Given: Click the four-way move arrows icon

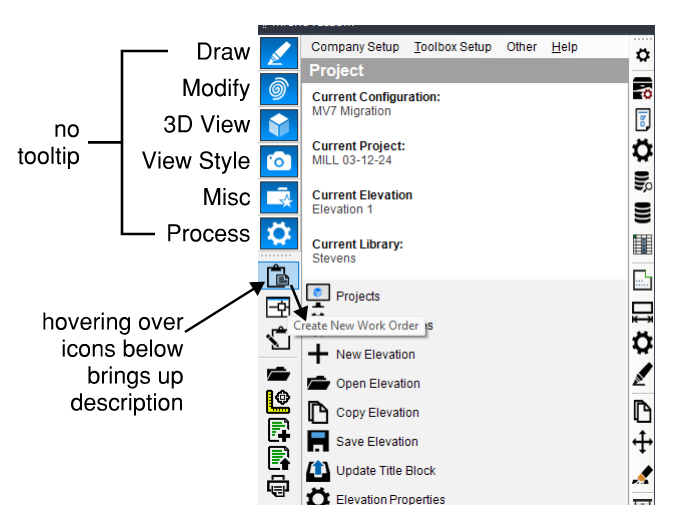Looking at the screenshot, I should (x=642, y=442).
